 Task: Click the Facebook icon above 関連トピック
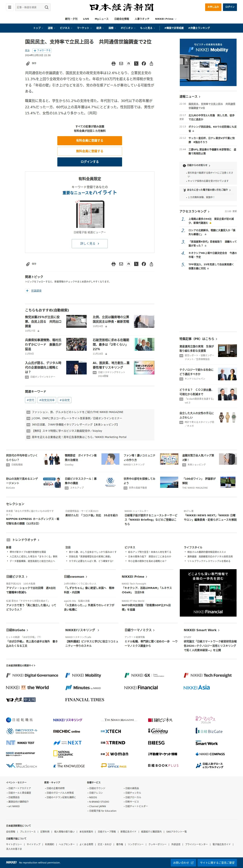[x=144, y=264]
